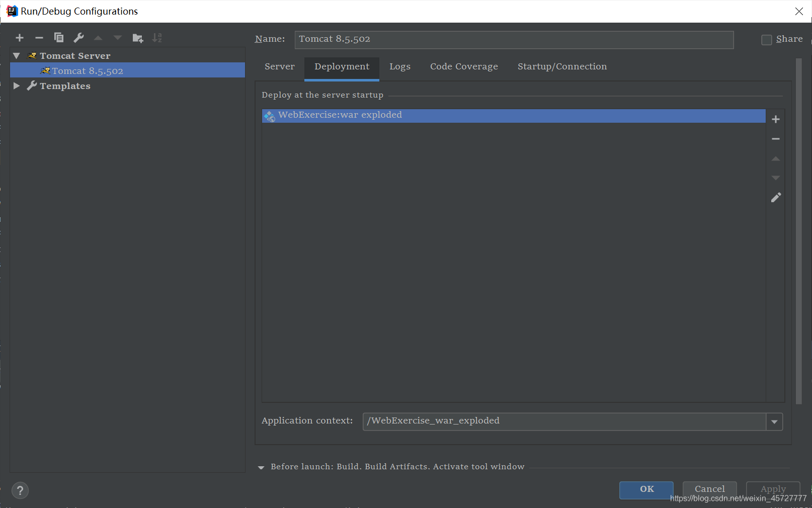Open the edit templates wrench icon

(78, 37)
